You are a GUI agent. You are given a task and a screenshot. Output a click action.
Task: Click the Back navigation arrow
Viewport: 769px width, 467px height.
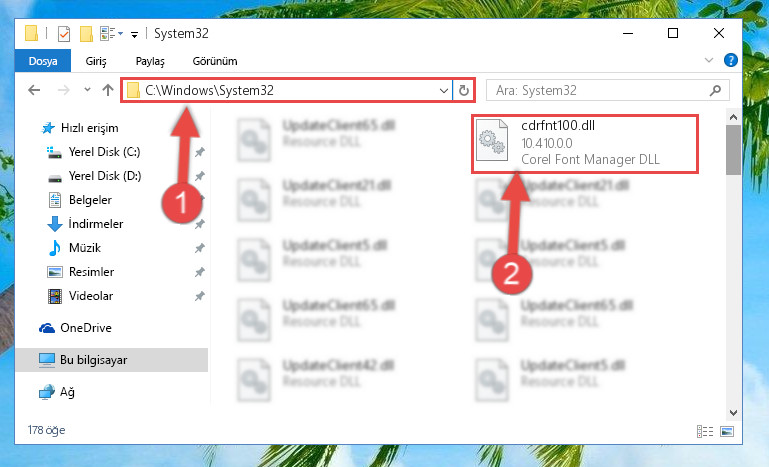pyautogui.click(x=34, y=90)
